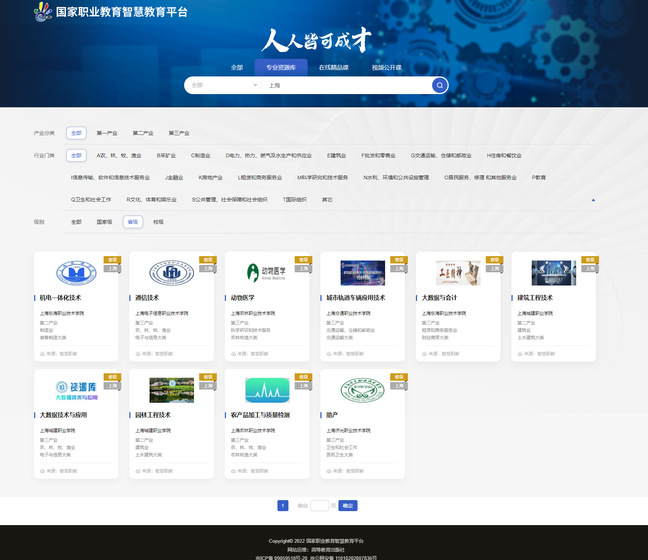648x560 pixels.
Task: Switch to 在线精品课 tab
Action: click(334, 67)
